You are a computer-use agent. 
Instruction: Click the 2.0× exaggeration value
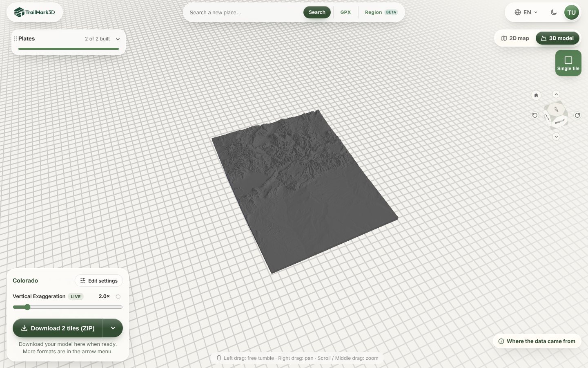point(104,296)
